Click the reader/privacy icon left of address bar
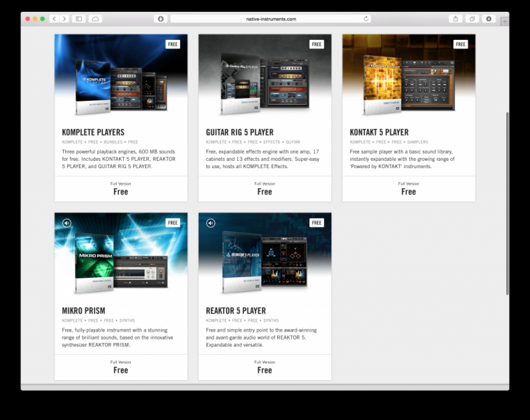Screen dimensions: 530x420 [x=160, y=19]
